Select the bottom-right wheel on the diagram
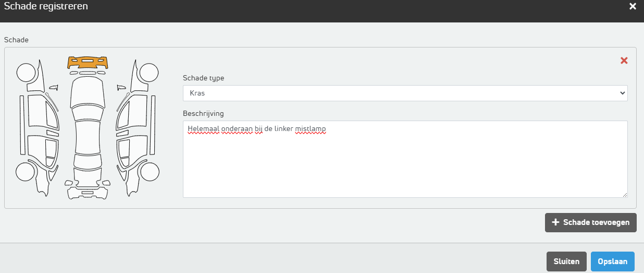Screen dimensions: 644x273 tap(150, 171)
